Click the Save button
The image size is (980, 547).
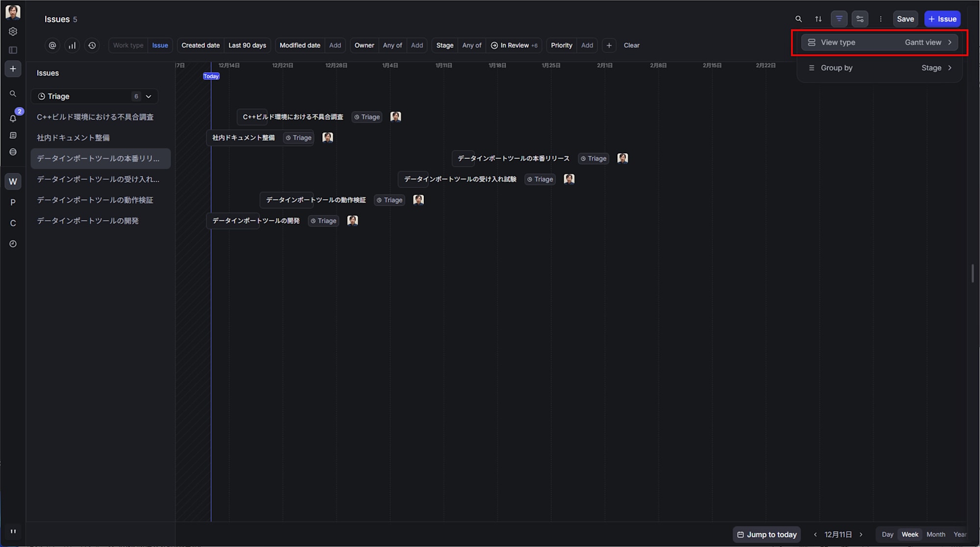[x=906, y=19]
